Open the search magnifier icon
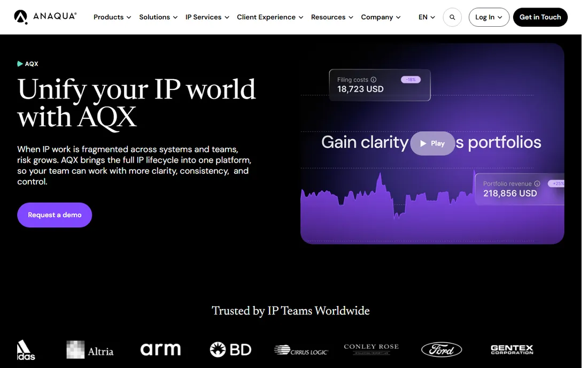The image size is (588, 368). tap(452, 17)
